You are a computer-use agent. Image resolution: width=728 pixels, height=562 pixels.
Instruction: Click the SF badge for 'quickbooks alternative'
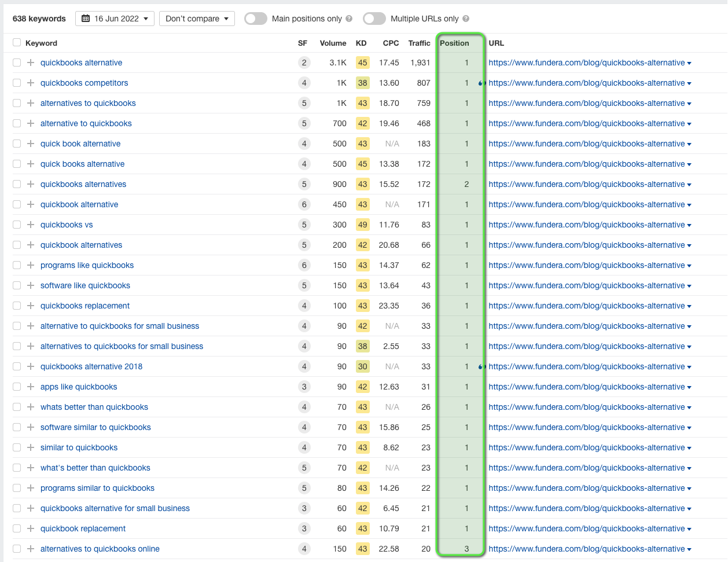[304, 63]
